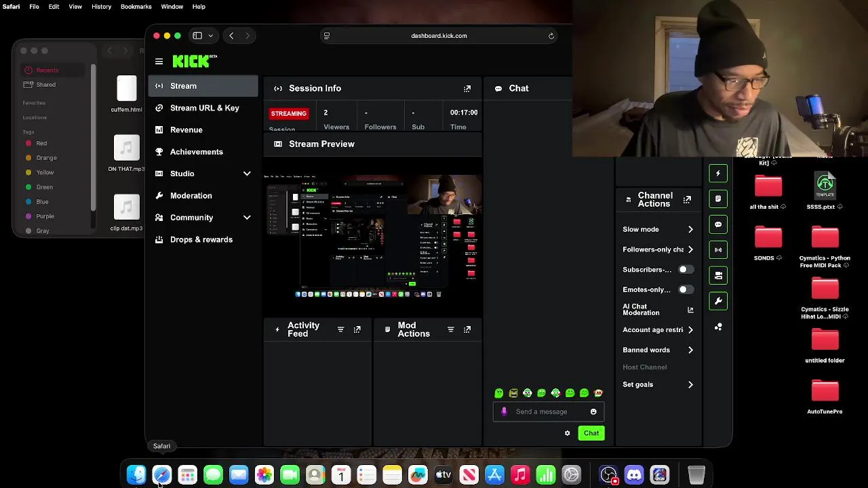Select the Purple tag in Finder sidebar

click(x=45, y=216)
